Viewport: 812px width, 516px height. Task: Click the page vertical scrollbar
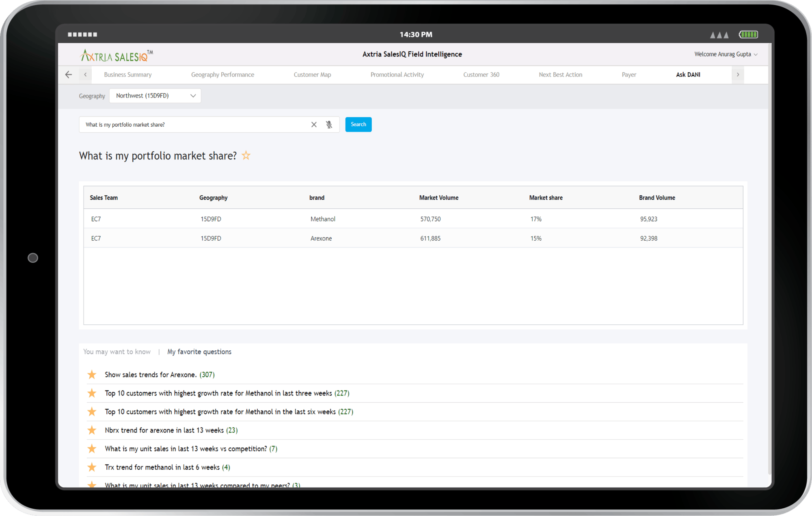[770, 260]
